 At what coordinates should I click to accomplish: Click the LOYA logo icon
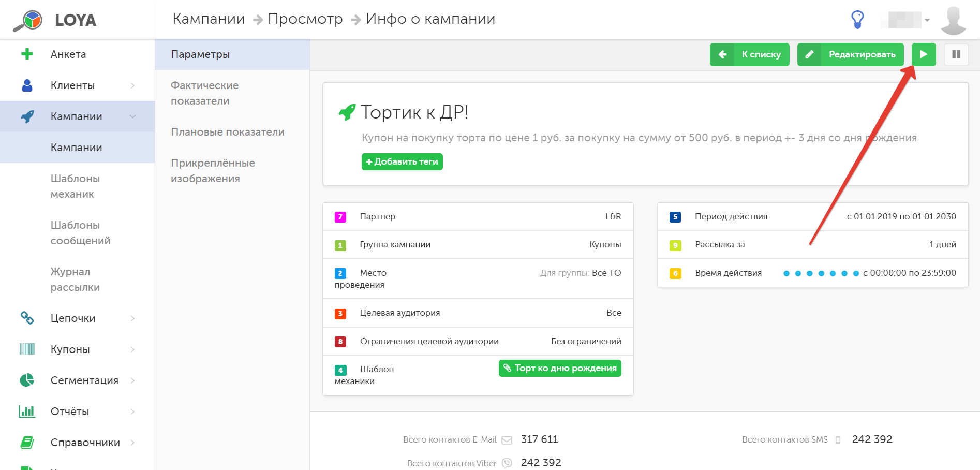[28, 21]
